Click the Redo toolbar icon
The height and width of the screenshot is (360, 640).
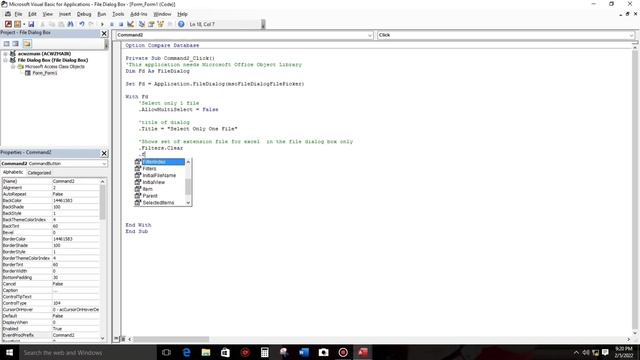click(91, 24)
